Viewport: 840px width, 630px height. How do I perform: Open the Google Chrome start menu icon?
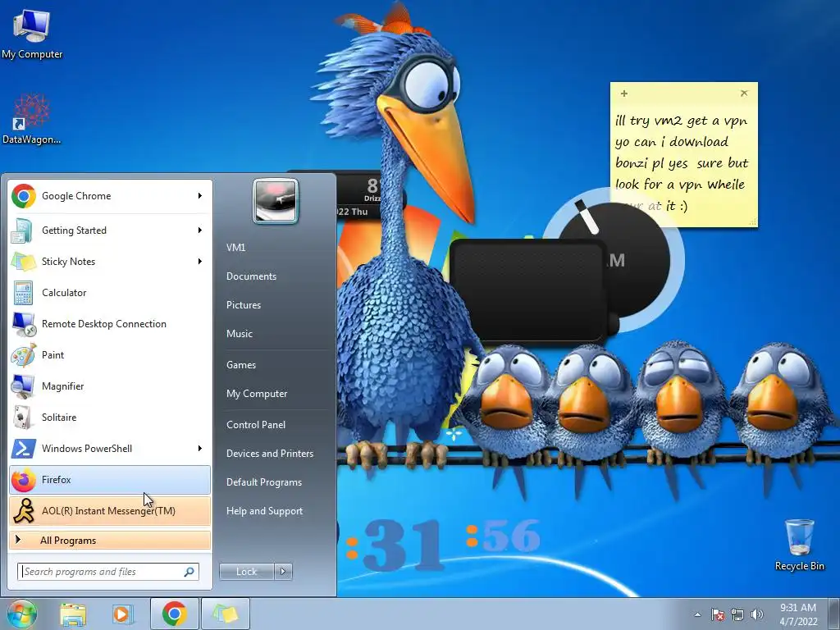tap(24, 196)
